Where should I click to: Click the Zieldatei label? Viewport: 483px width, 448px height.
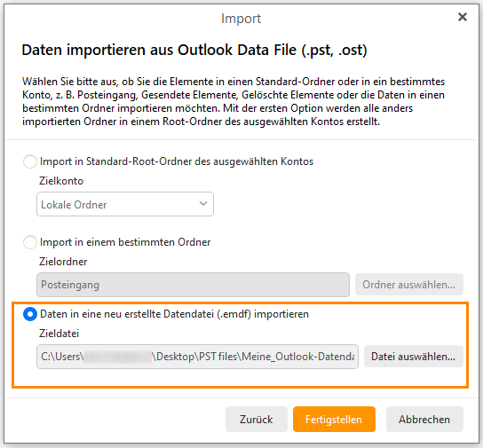[59, 334]
